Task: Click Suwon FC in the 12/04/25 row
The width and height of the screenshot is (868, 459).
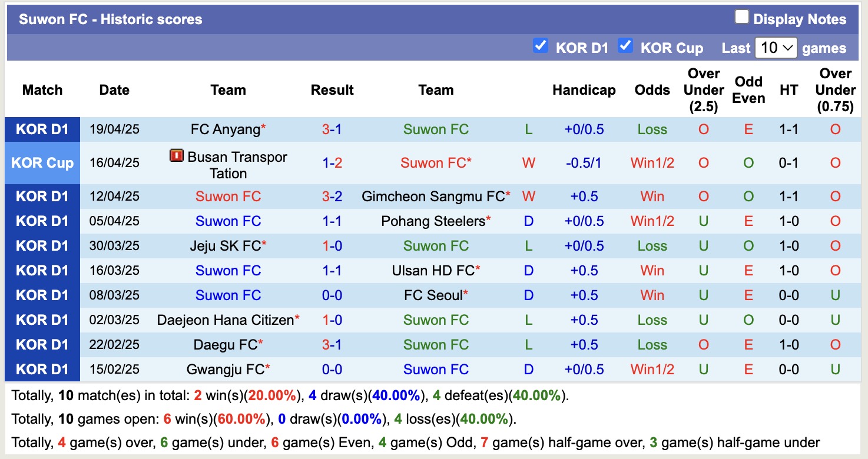Action: pyautogui.click(x=228, y=196)
